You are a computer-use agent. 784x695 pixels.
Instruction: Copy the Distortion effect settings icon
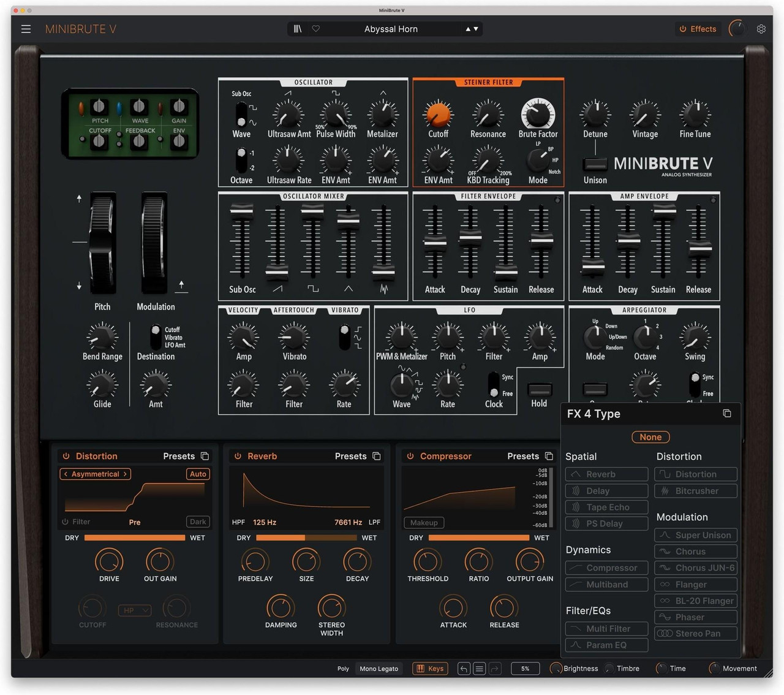point(205,456)
